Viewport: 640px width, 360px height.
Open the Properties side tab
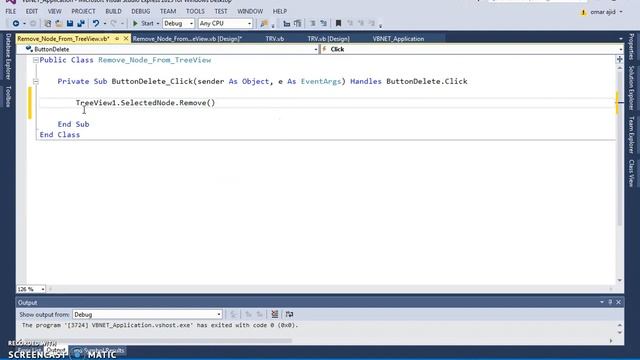631,47
